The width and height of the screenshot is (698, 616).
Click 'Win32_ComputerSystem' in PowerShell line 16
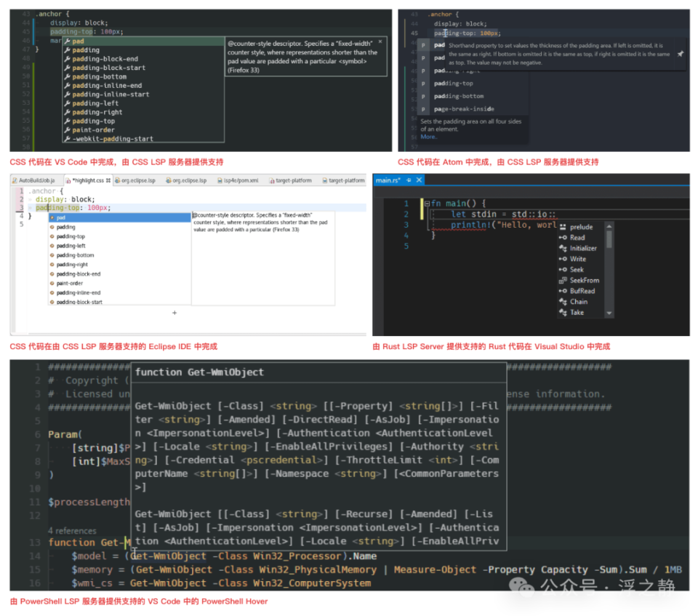tap(315, 583)
